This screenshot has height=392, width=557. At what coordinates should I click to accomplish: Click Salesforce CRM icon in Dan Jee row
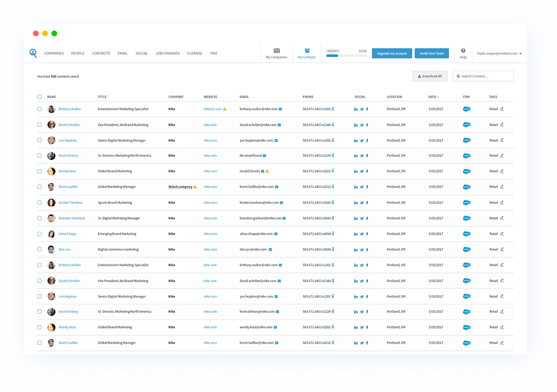[467, 250]
